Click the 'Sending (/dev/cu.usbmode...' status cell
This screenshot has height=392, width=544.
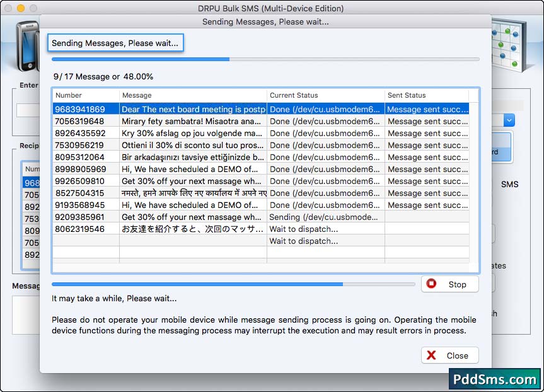[326, 217]
